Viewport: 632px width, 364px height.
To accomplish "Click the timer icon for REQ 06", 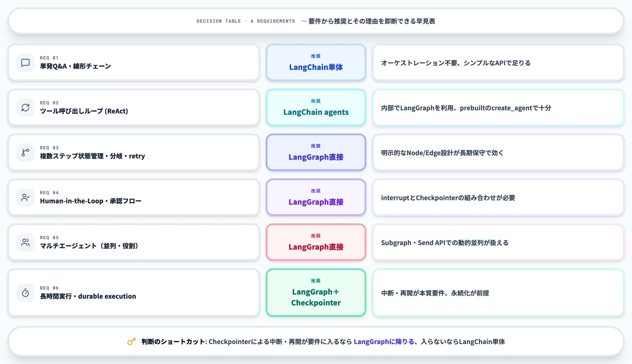I will [x=25, y=293].
